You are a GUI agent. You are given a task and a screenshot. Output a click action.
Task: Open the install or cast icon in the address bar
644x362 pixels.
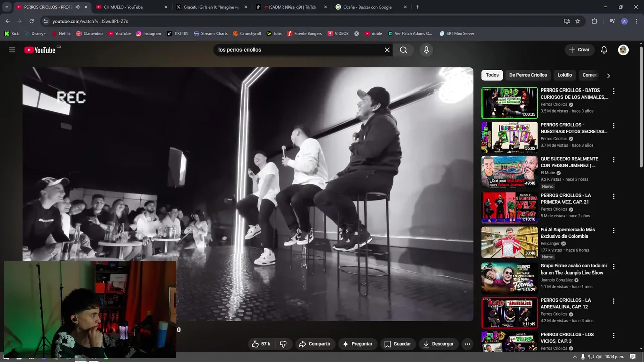567,21
